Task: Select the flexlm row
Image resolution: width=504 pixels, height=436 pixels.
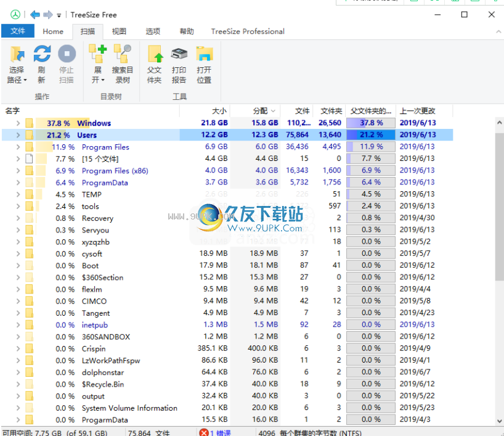Action: point(227,289)
